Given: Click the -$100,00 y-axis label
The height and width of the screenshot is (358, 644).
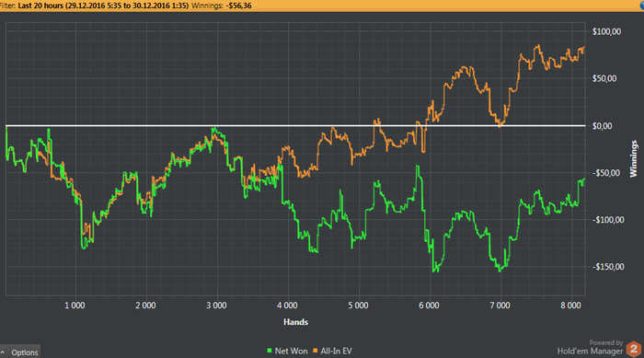Looking at the screenshot, I should tap(608, 220).
